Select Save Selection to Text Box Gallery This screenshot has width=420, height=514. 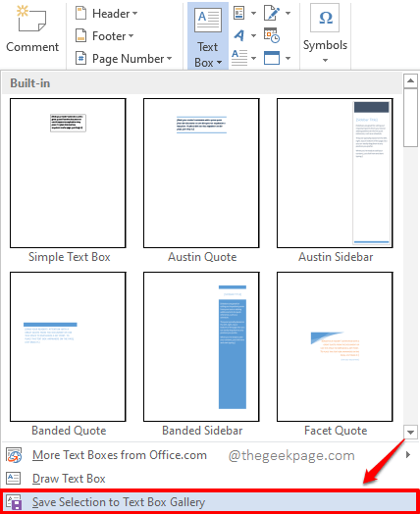coord(210,502)
